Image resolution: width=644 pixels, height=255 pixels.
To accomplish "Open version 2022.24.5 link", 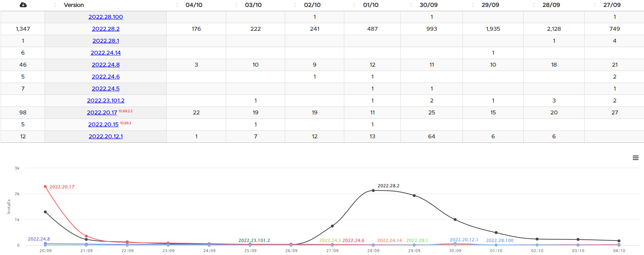I will tap(105, 89).
